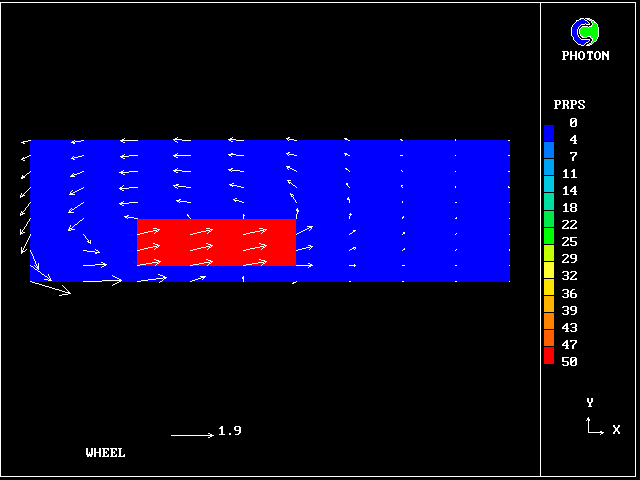
Task: Click the PHOTON text label under logo
Action: (x=585, y=56)
